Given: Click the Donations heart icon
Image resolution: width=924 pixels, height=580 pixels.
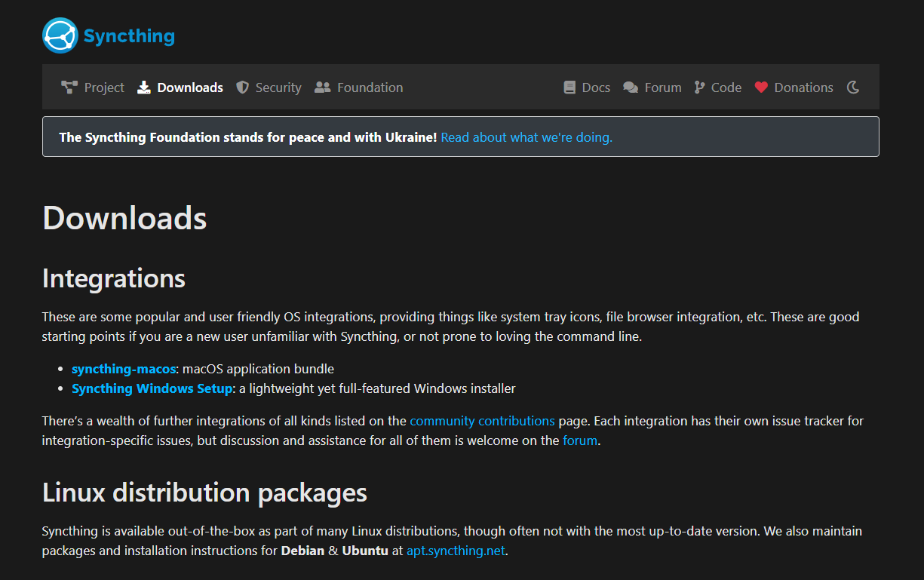Looking at the screenshot, I should [760, 87].
